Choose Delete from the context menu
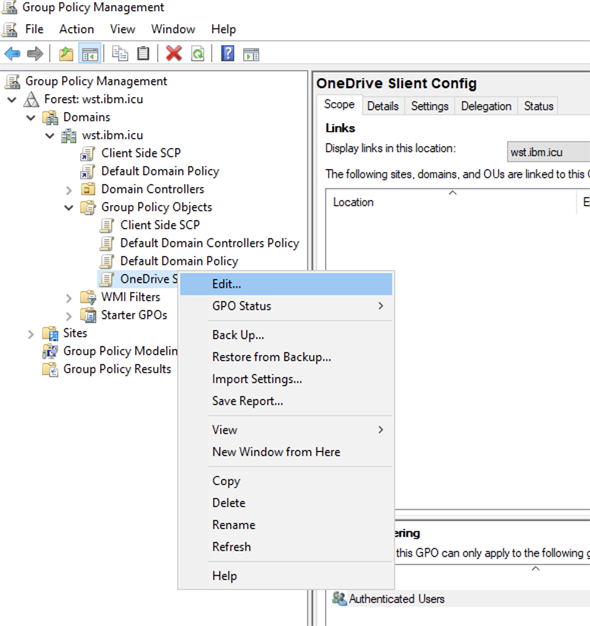This screenshot has height=626, width=590. [286, 503]
